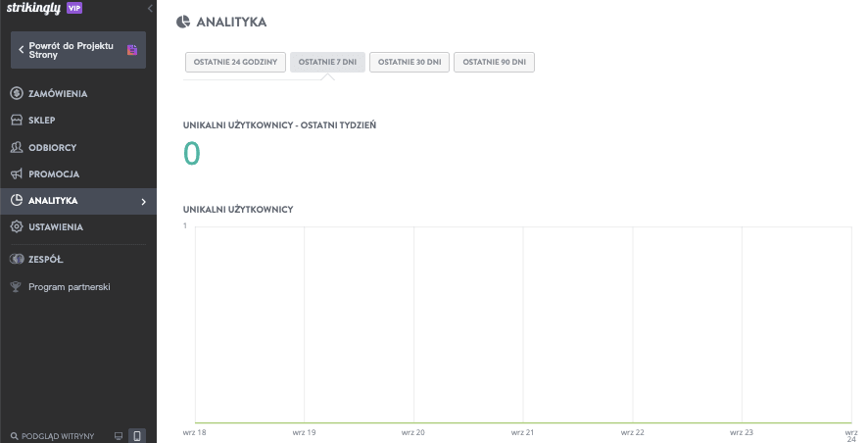Select Ostatnie 90 dni tab
Screen dimensions: 868x443
click(x=495, y=62)
